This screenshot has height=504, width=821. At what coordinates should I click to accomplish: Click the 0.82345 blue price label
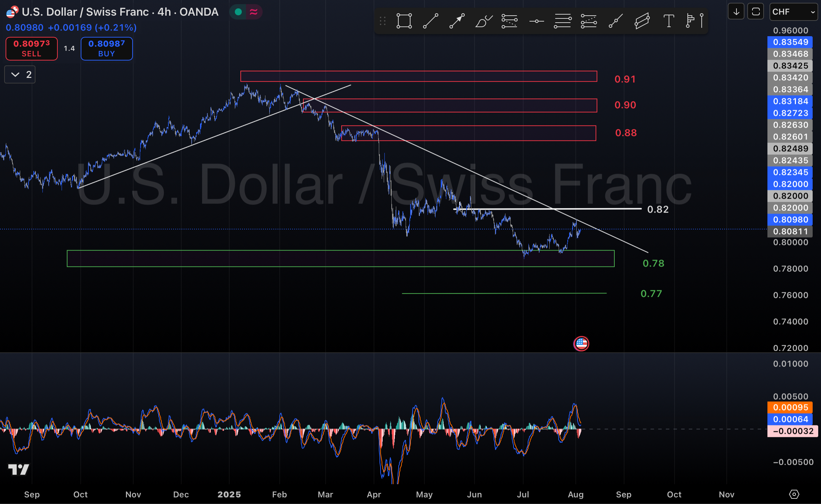[790, 172]
